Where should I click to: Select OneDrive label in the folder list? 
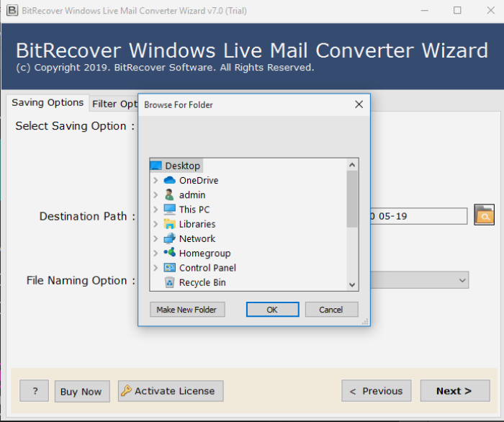pyautogui.click(x=199, y=180)
